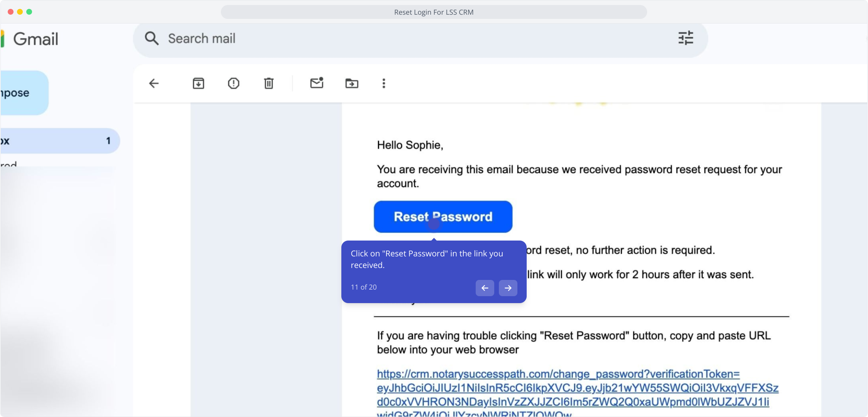
Task: Click the blue Reset Password button
Action: pyautogui.click(x=443, y=217)
